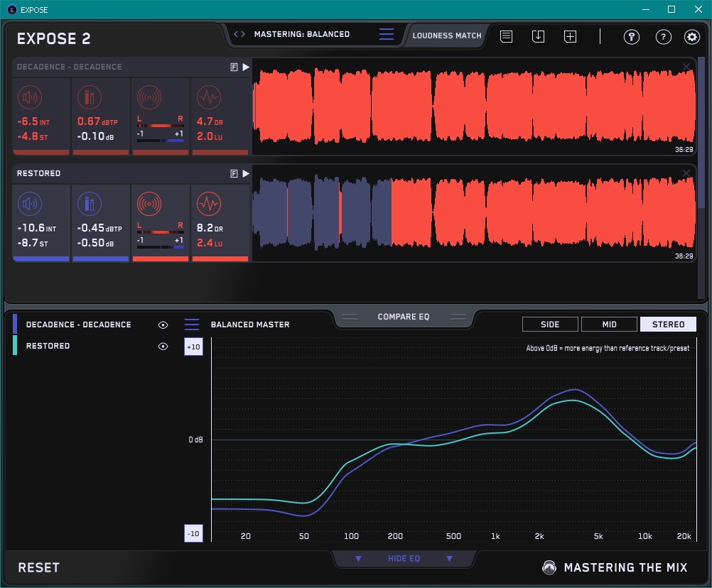Click the -0.45 dBTP value on Restored
Screen dimensions: 712x588
(x=99, y=228)
